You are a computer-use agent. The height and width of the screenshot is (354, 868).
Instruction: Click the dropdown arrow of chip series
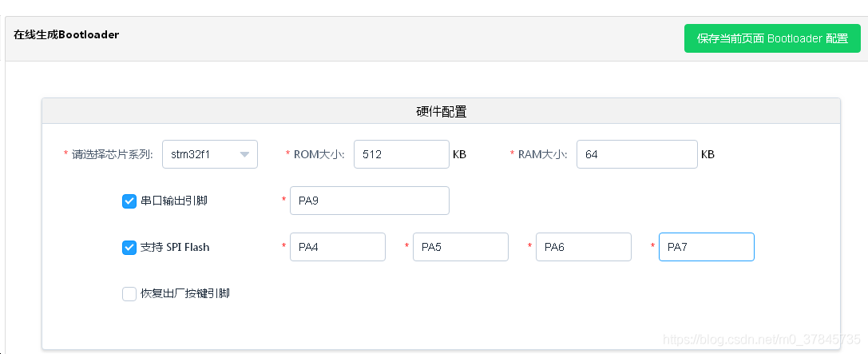(245, 155)
